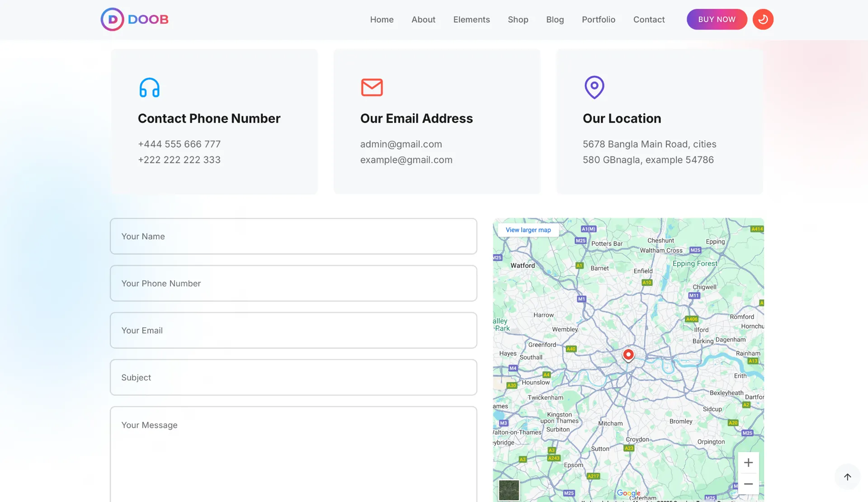Screen dimensions: 868x502
Task: Select the Subject input box
Action: click(x=293, y=378)
